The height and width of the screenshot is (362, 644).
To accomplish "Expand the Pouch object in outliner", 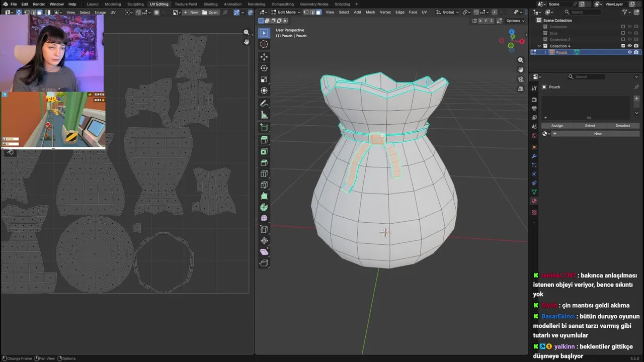I will pyautogui.click(x=545, y=52).
